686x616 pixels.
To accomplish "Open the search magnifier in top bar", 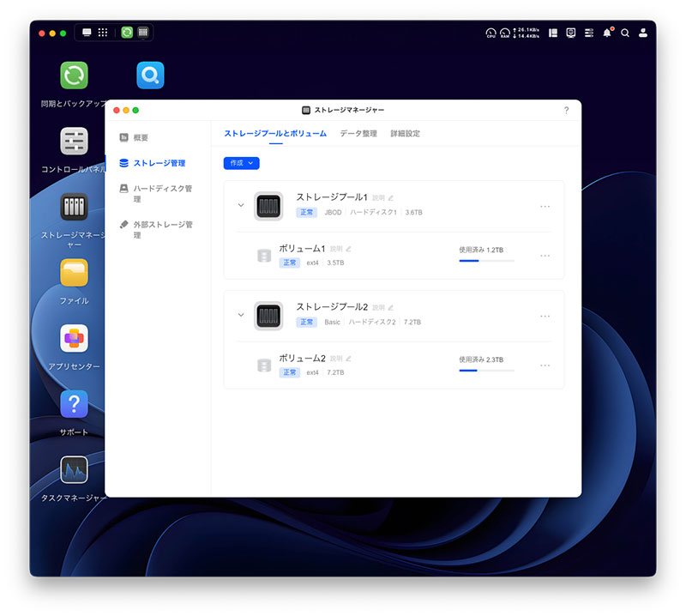I will coord(625,33).
